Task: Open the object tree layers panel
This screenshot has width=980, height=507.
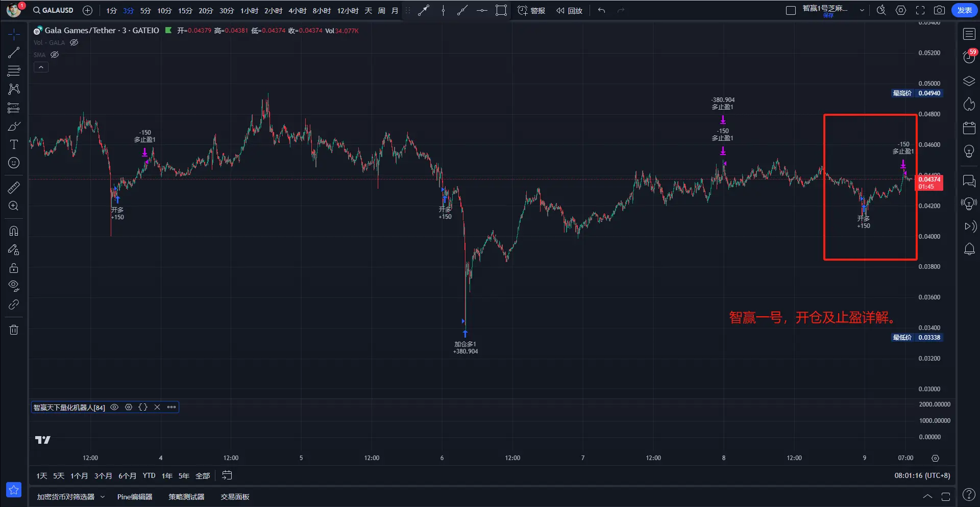Action: [969, 81]
